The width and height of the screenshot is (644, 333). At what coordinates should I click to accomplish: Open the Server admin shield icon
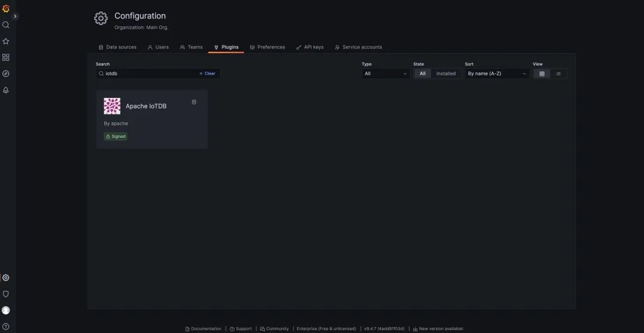tap(6, 294)
